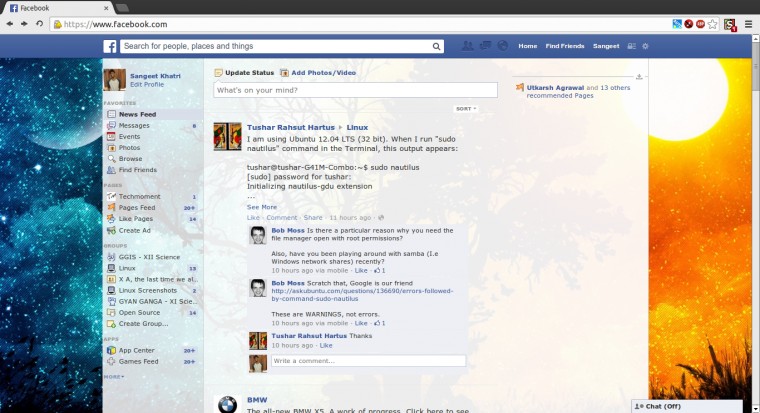Open the Open Source group
Viewport: 760px width, 413px height.
point(139,313)
